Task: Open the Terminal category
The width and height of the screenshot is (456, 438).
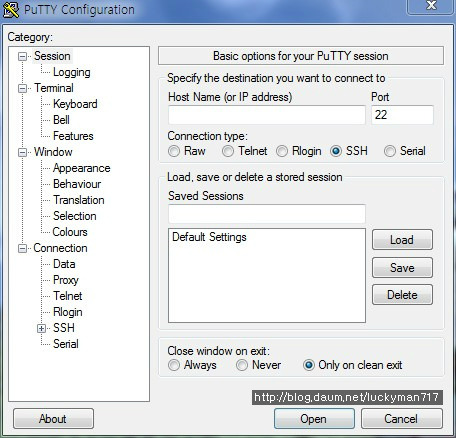Action: tap(54, 88)
